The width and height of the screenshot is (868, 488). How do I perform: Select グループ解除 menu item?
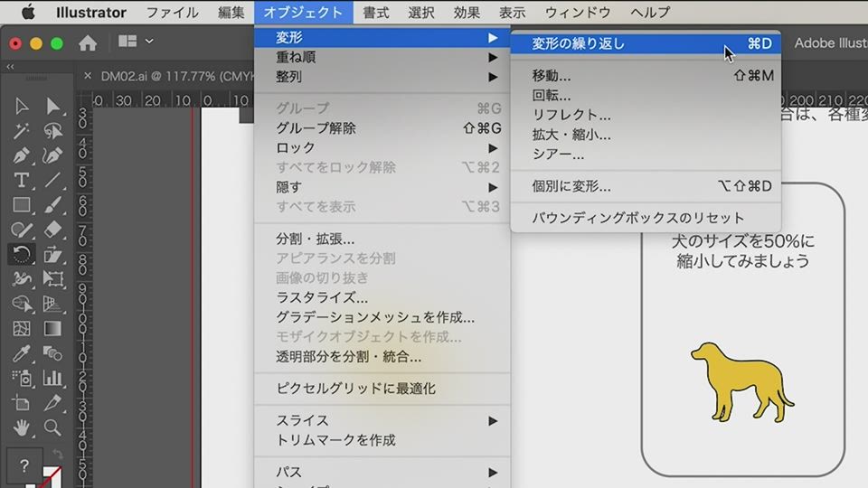316,128
